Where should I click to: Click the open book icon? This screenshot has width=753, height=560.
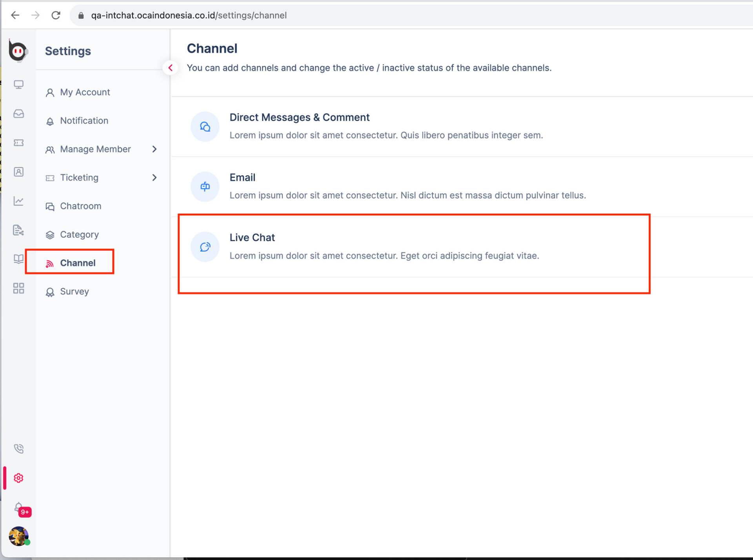[x=18, y=259]
